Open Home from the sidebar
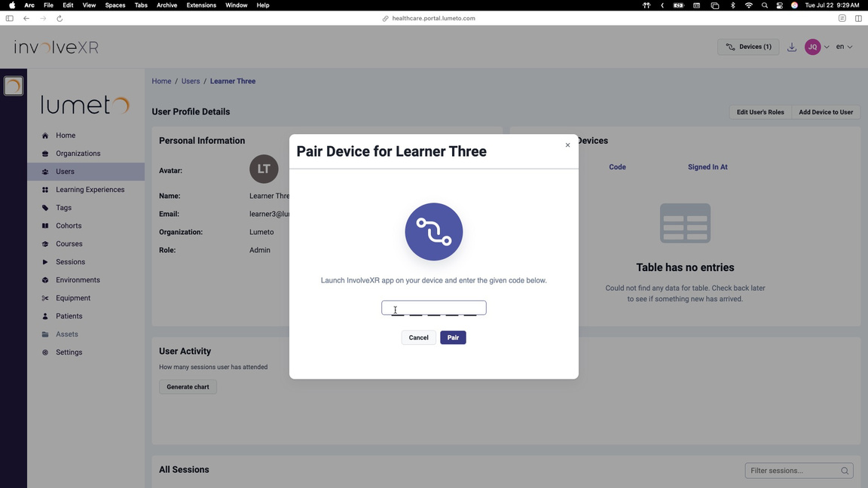Viewport: 868px width, 488px height. [66, 135]
